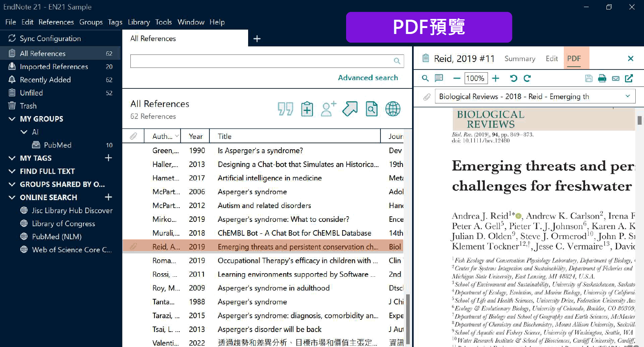Close the Reid 2019 reference panel

631,58
